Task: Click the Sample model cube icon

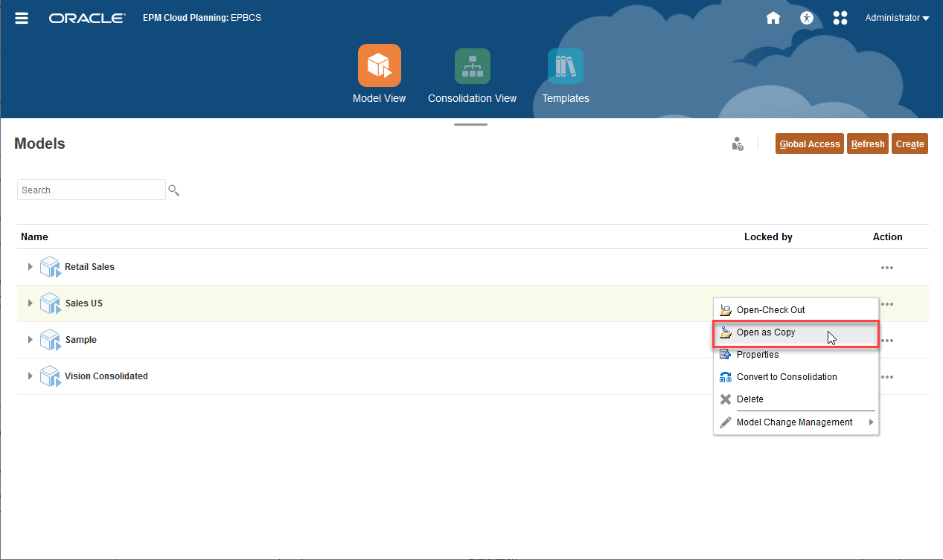Action: pos(50,339)
